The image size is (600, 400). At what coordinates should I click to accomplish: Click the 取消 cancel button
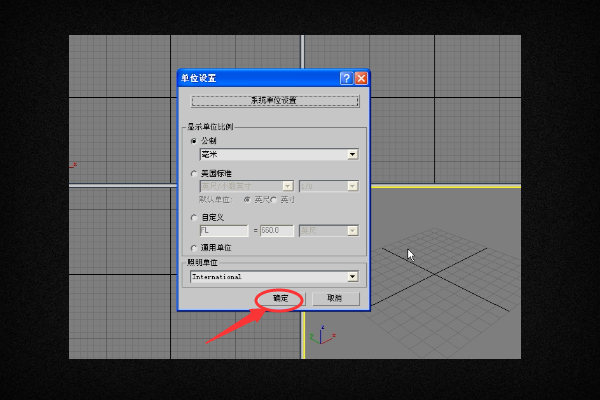(x=336, y=298)
